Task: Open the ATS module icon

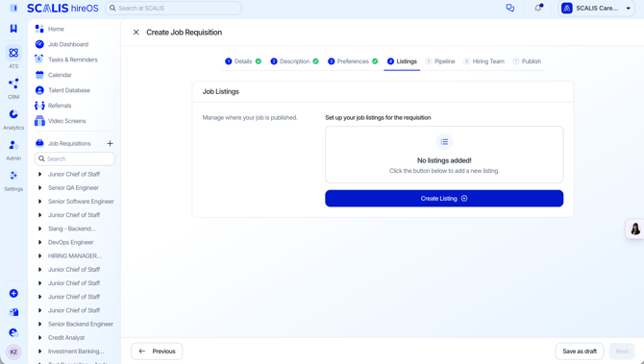Action: coord(13,53)
